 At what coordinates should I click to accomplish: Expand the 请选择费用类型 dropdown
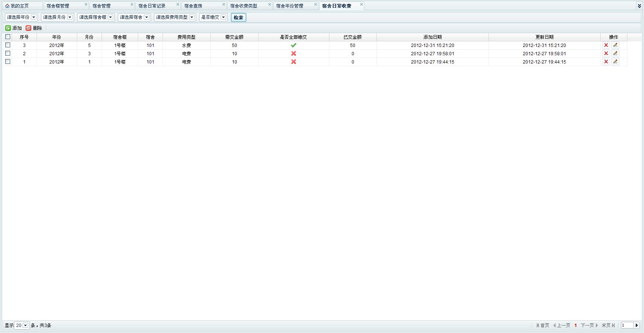(192, 17)
